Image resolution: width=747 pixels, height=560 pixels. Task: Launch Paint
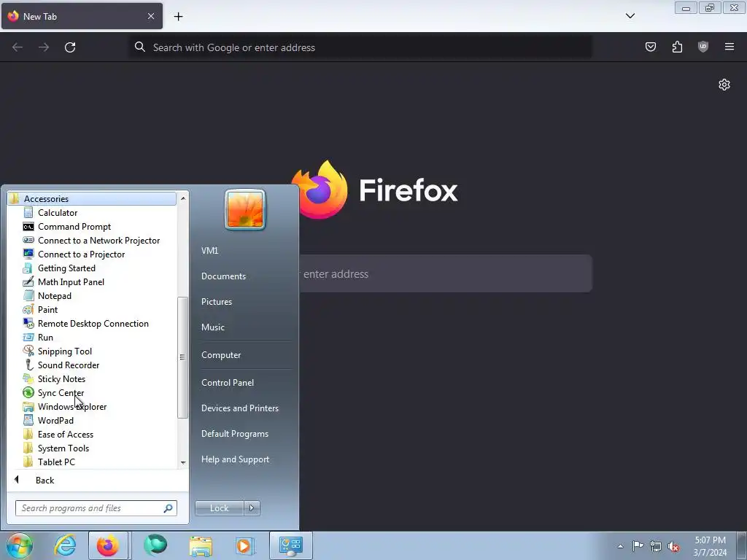[x=40, y=309]
